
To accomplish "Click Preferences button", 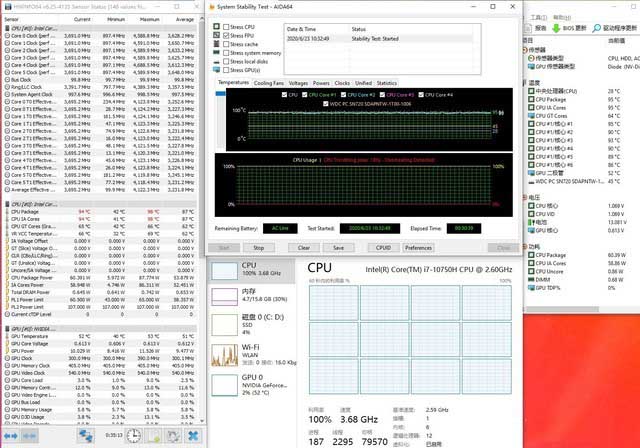I will [418, 248].
